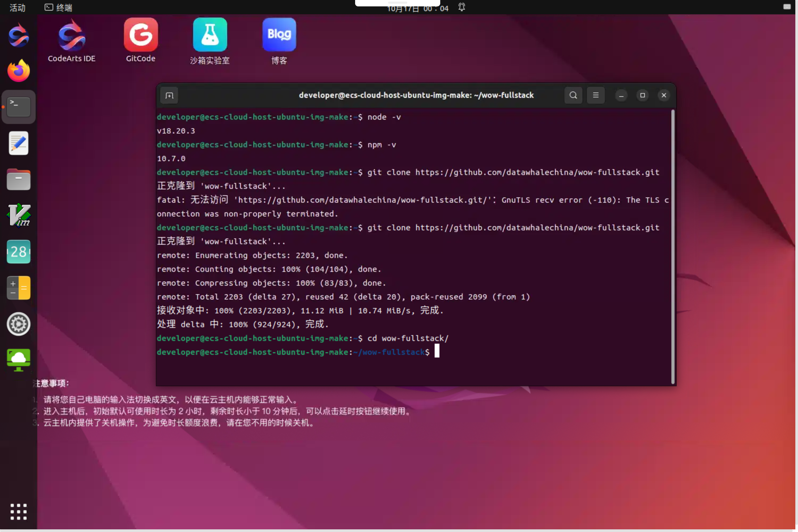Open Files manager in the dock

point(19,179)
